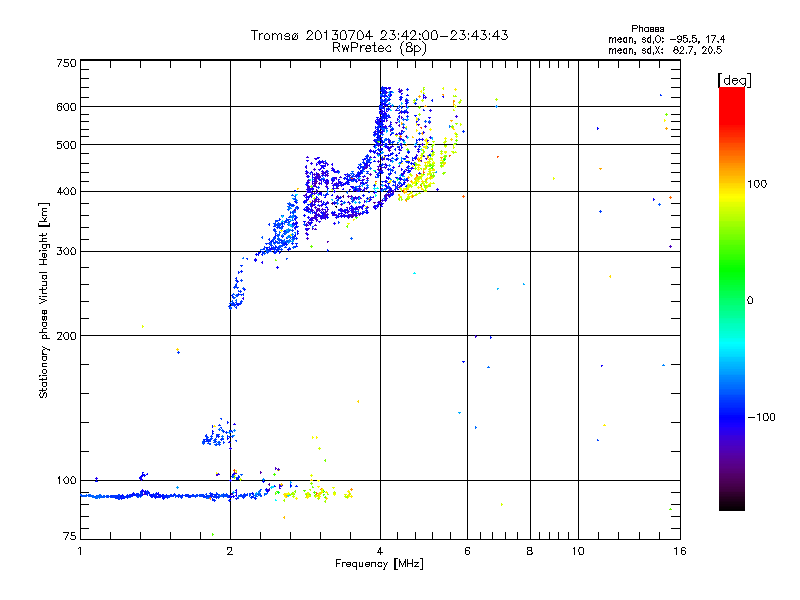Click the colorbar label '0'
800x600 pixels.
tap(749, 301)
